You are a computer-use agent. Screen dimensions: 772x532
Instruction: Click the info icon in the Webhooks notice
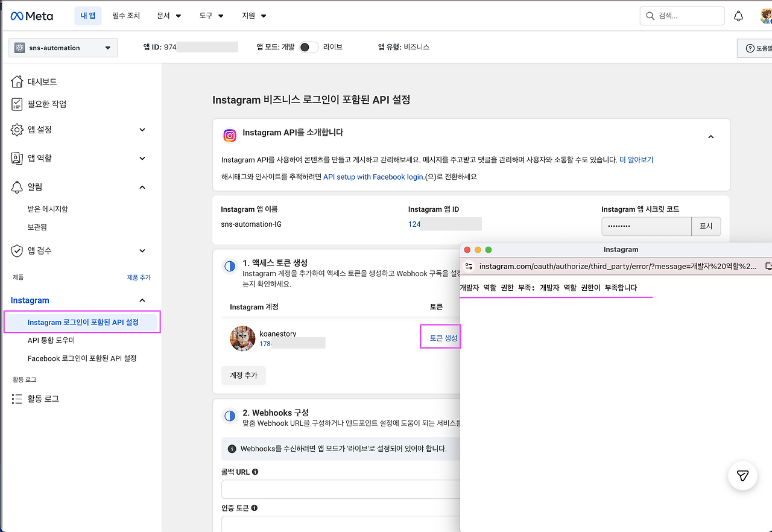[232, 449]
